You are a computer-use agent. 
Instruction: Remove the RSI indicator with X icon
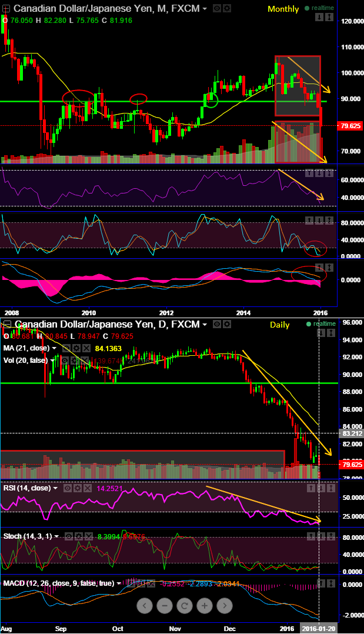click(88, 488)
